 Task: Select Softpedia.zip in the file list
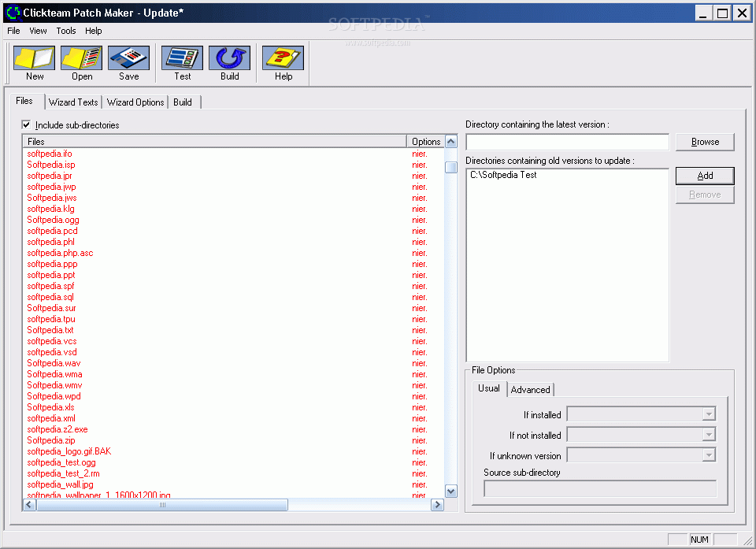(51, 440)
